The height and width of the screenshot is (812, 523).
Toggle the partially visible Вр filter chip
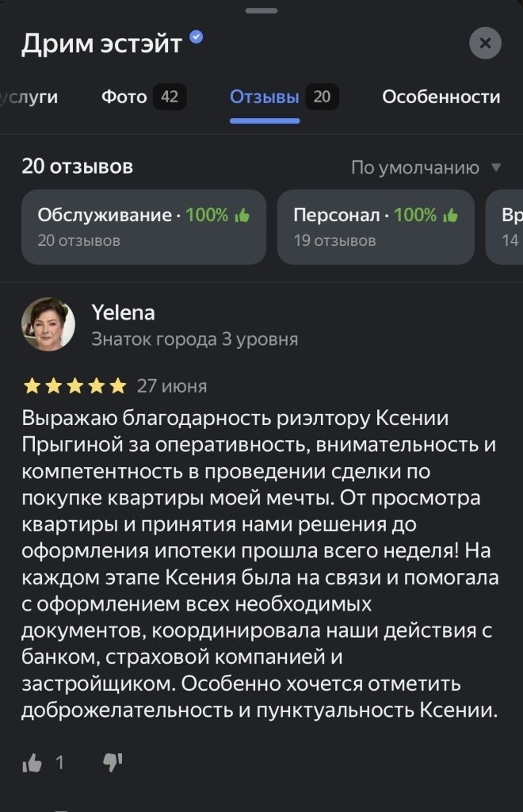(507, 227)
